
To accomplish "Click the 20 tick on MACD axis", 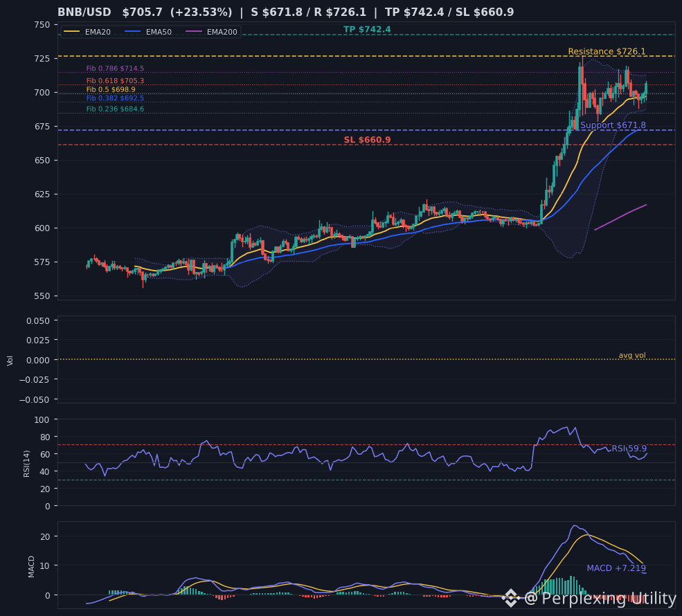I will pos(45,536).
